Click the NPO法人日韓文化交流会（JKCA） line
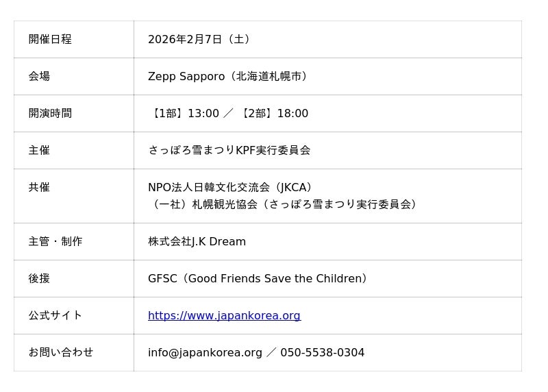 click(232, 188)
